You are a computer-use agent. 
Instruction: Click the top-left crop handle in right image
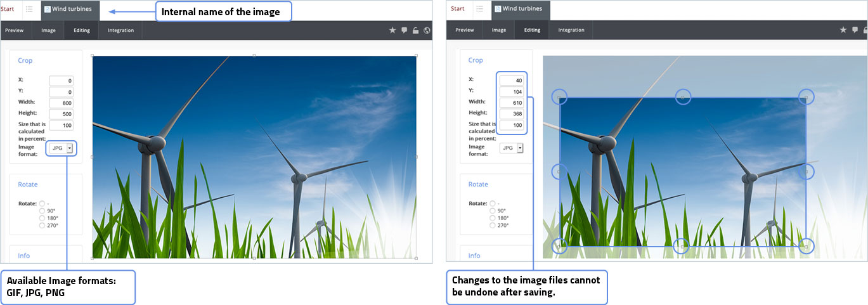point(559,96)
